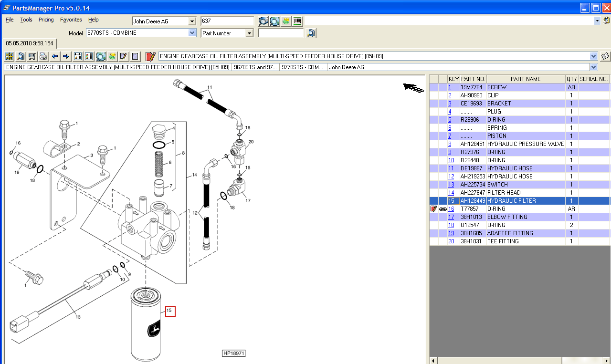This screenshot has width=611, height=364.
Task: Click the chain link icon on the T77857 row
Action: pyautogui.click(x=442, y=209)
